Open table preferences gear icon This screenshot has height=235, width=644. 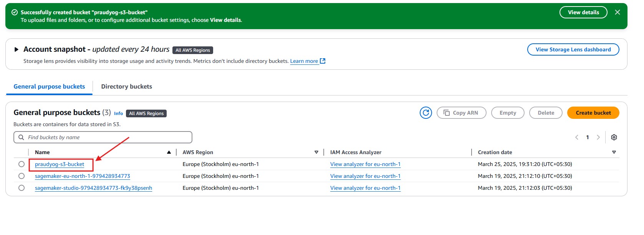pyautogui.click(x=614, y=137)
